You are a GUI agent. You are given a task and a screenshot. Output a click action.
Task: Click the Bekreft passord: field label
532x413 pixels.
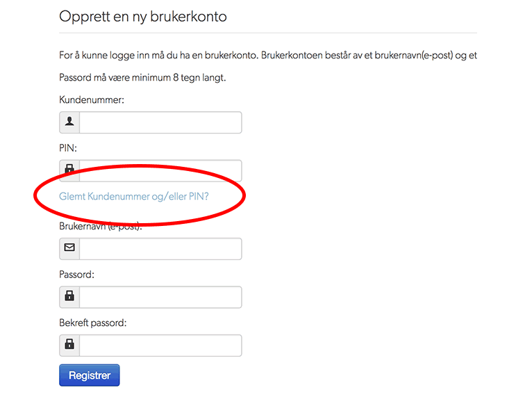tap(92, 323)
